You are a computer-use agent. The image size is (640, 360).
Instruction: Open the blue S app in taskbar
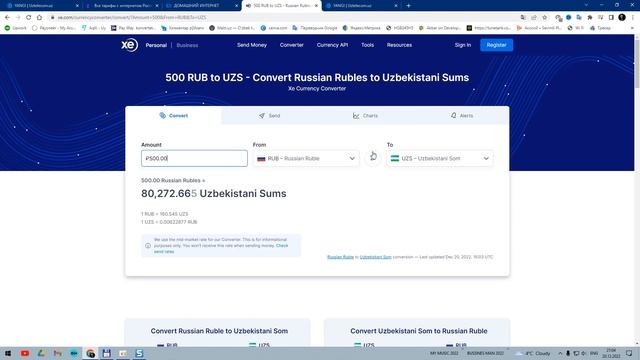[139, 353]
